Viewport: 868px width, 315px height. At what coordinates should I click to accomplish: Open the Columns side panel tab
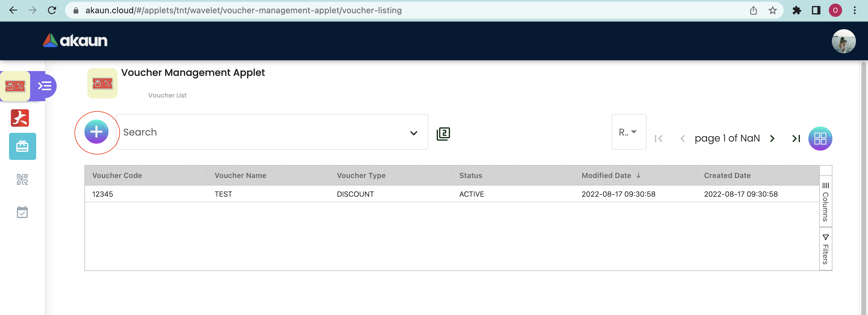click(x=825, y=201)
